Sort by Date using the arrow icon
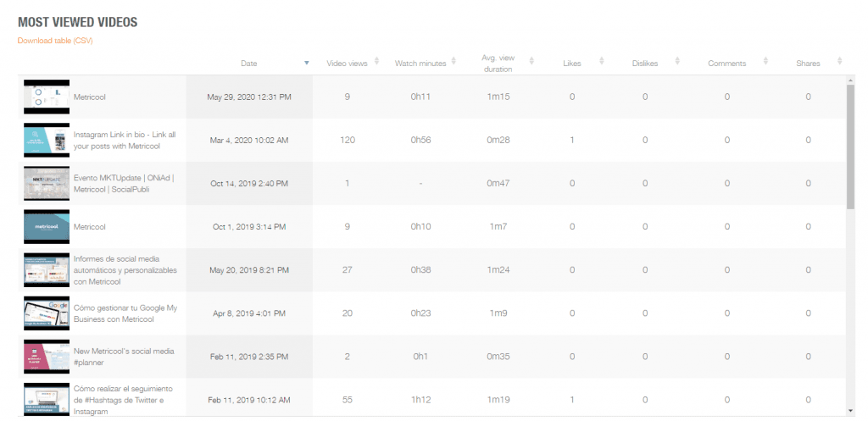This screenshot has width=868, height=421. pos(307,63)
